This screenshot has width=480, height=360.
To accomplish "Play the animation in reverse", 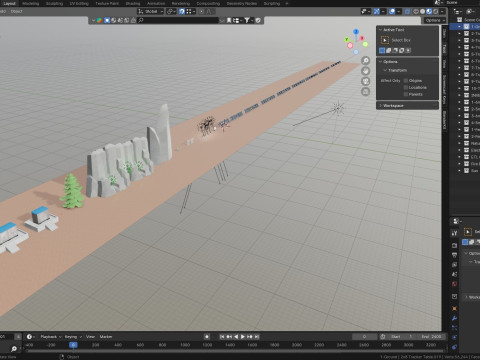I will tap(236, 337).
